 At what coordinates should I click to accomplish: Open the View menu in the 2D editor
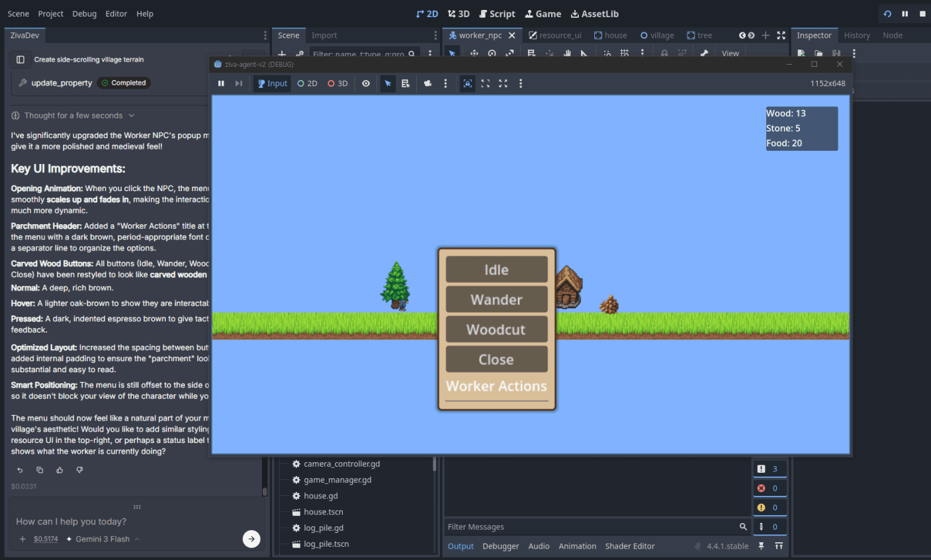(x=730, y=53)
